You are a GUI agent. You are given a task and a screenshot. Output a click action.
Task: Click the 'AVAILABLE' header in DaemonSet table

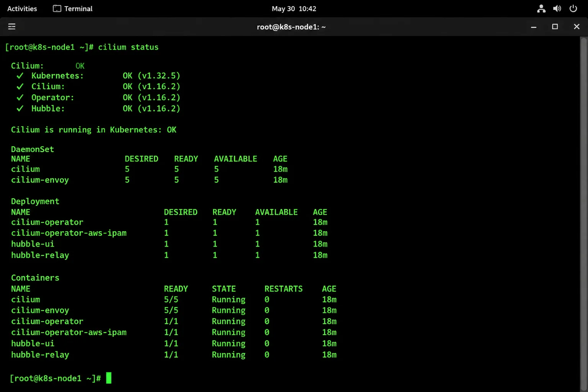tap(235, 159)
